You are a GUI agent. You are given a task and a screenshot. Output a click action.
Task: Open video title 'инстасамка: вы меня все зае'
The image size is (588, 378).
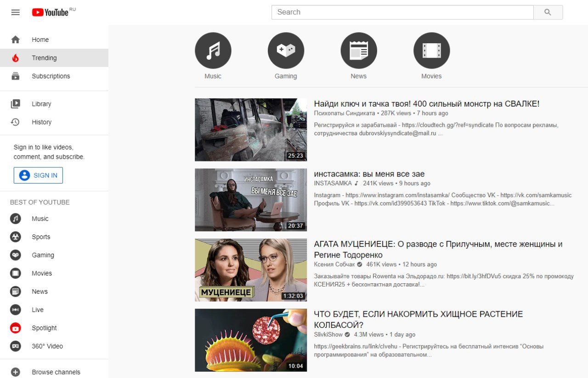(369, 174)
